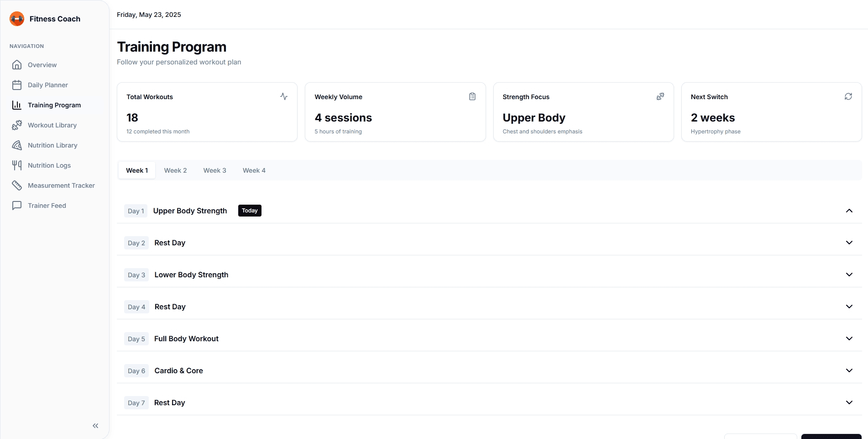Viewport: 868px width, 439px height.
Task: Collapse Day 1 Upper Body Strength
Action: point(849,211)
